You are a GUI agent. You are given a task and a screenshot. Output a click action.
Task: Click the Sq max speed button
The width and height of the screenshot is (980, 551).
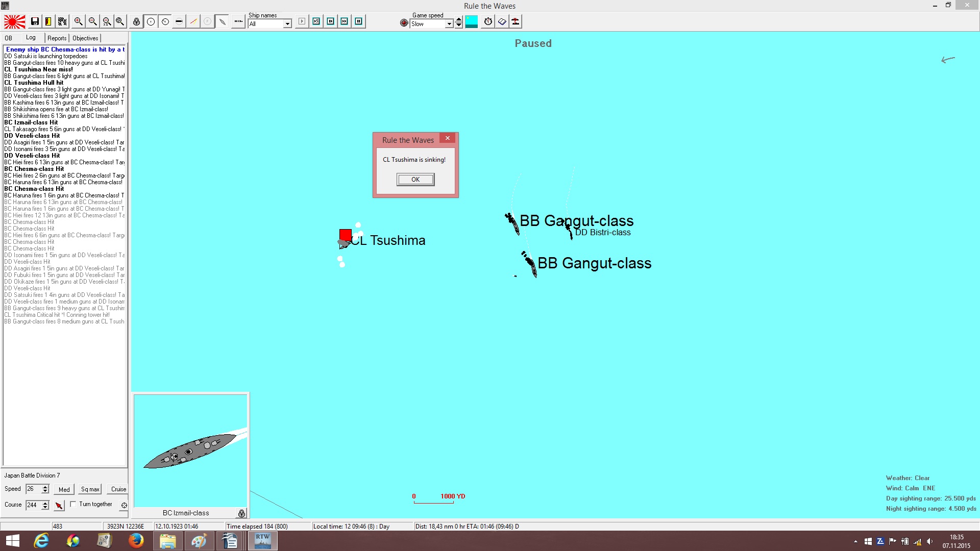click(x=90, y=489)
